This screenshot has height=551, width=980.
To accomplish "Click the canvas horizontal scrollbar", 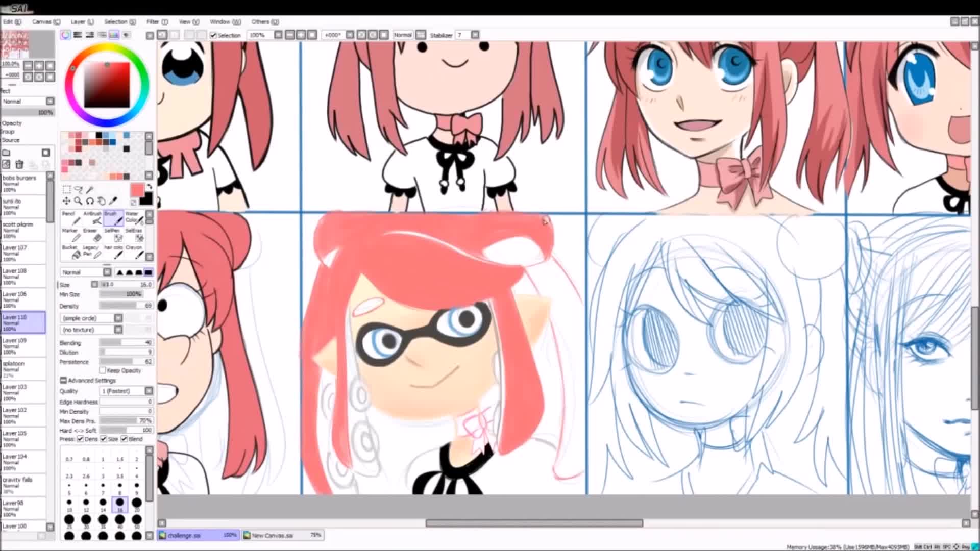I will point(534,523).
